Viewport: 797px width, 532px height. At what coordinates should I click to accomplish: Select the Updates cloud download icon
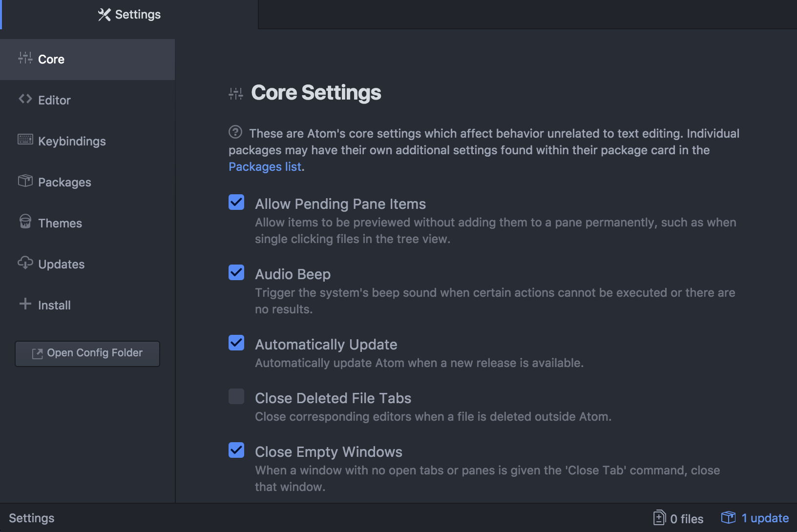[25, 264]
